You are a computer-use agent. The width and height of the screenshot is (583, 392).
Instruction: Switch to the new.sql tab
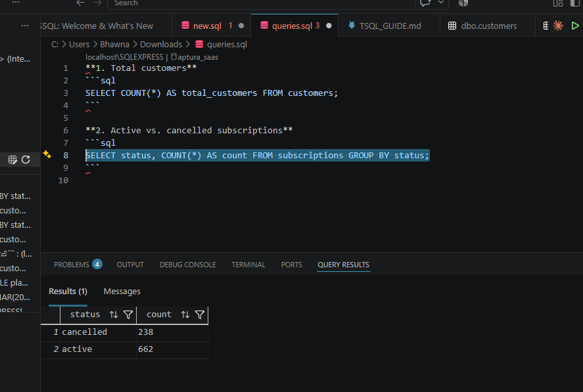pos(211,26)
